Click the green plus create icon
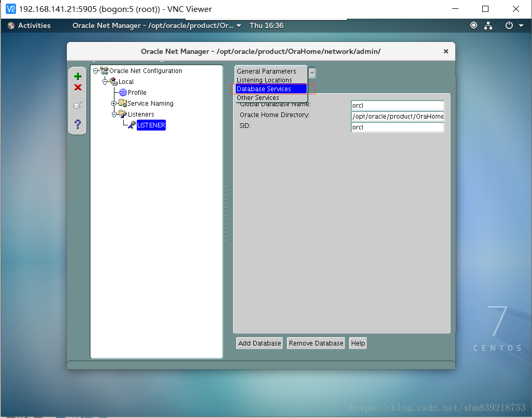532x418 pixels. 78,76
